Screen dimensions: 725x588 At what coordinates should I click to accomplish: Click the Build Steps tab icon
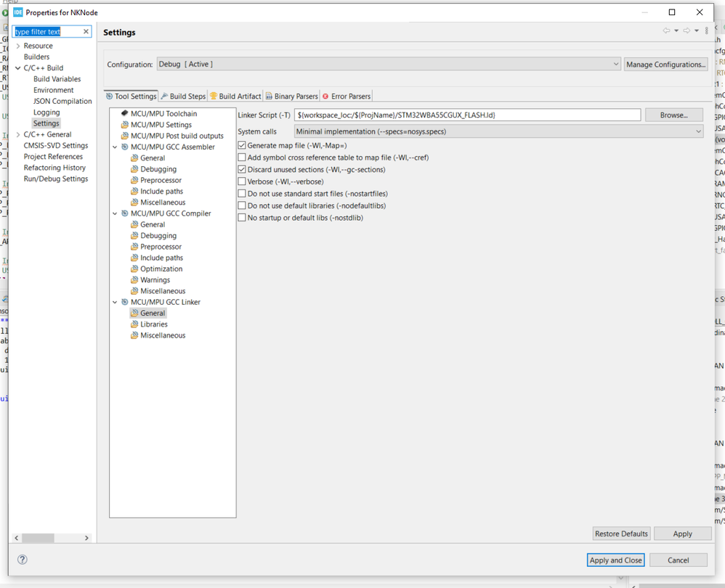[164, 96]
